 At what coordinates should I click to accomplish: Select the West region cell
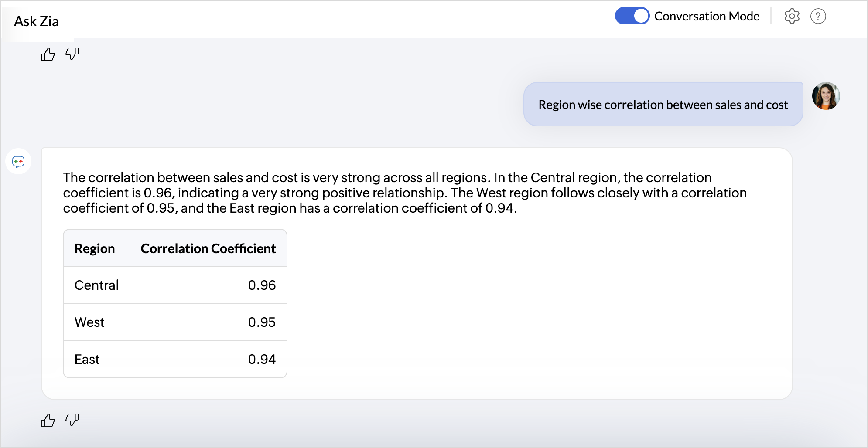pos(90,322)
